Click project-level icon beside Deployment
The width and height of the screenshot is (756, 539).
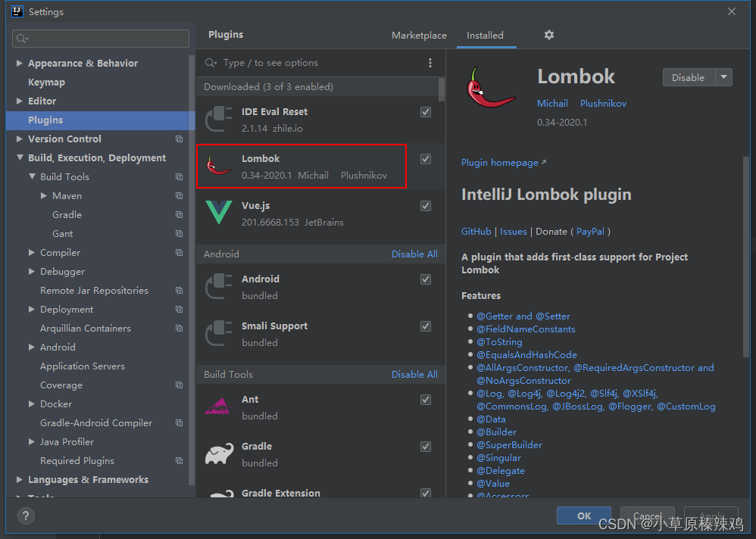[x=179, y=309]
